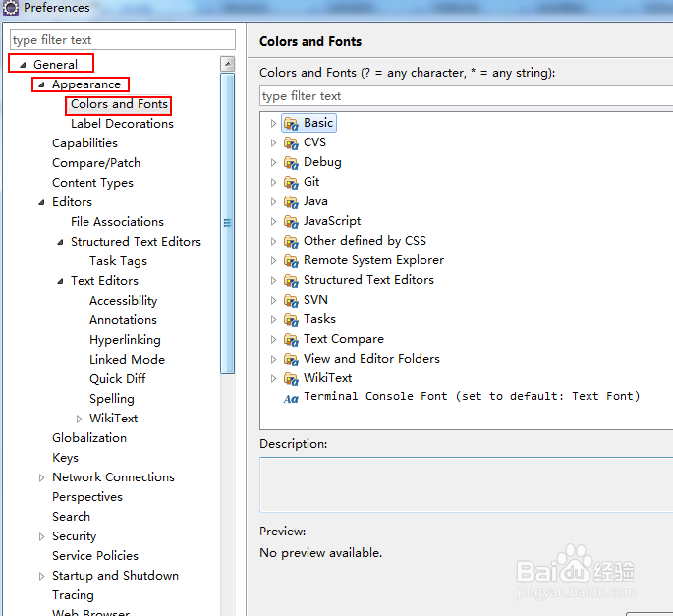This screenshot has height=616, width=673.
Task: Click the left tree scroll up arrow
Action: 228,64
